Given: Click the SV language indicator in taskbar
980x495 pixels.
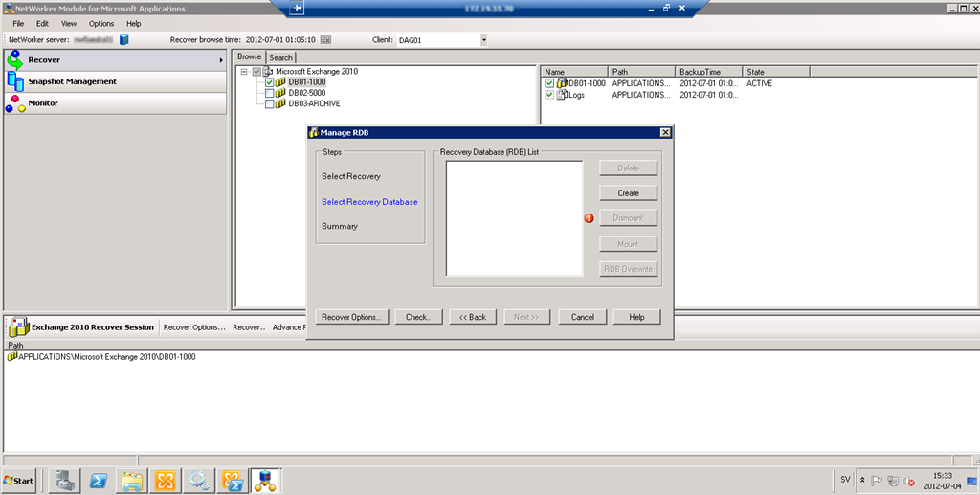Looking at the screenshot, I should 845,480.
